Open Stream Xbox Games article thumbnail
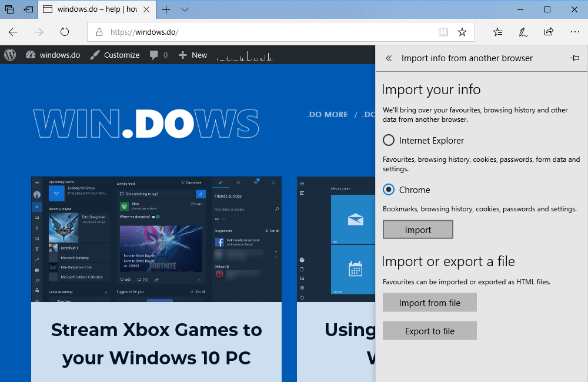 [x=156, y=239]
